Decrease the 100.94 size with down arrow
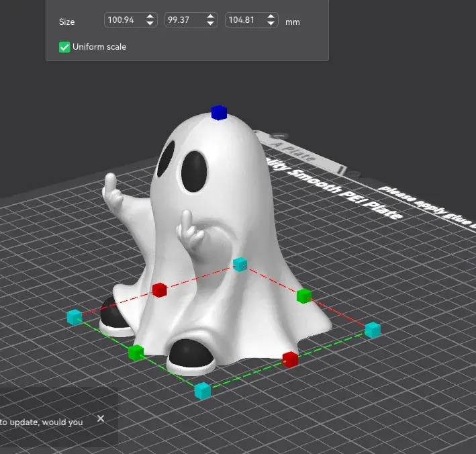 point(152,24)
